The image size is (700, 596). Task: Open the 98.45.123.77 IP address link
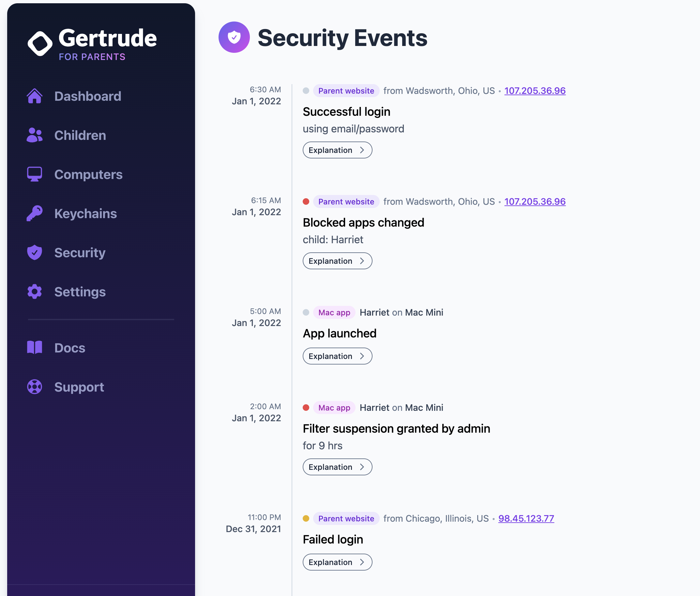click(526, 519)
